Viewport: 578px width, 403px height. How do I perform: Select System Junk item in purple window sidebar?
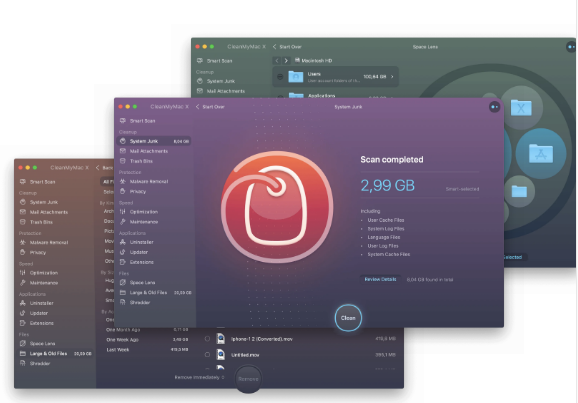(154, 141)
